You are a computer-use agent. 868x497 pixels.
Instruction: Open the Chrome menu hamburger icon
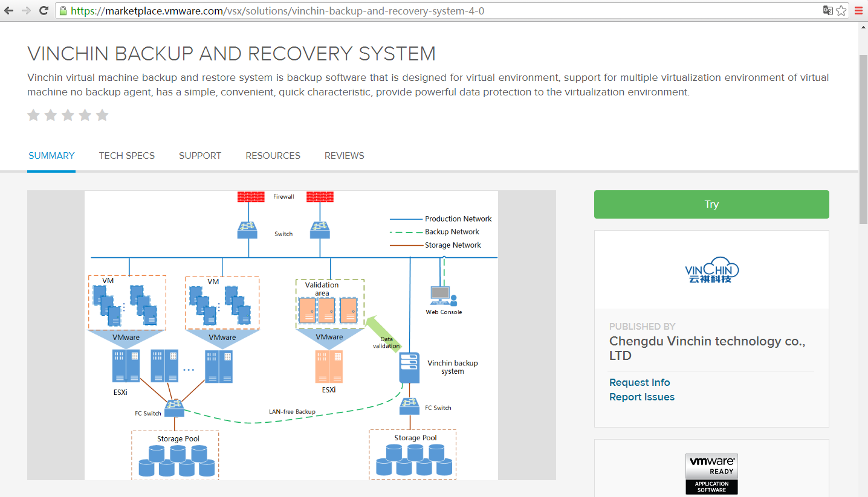coord(858,10)
